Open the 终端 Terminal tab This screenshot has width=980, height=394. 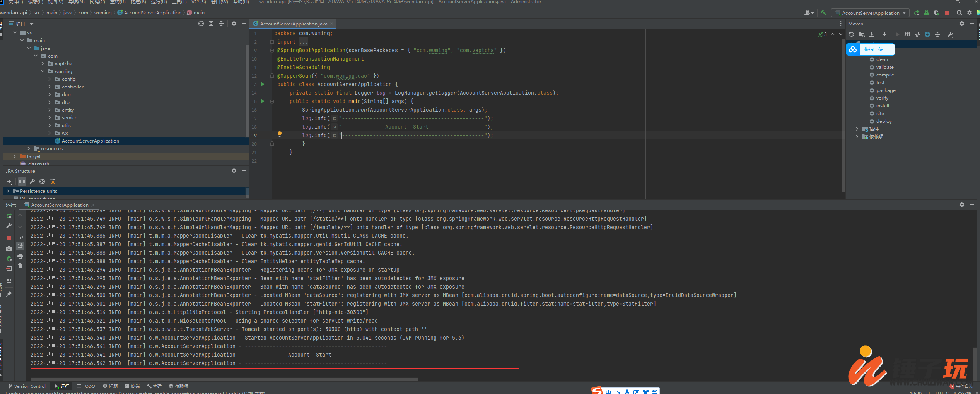132,386
